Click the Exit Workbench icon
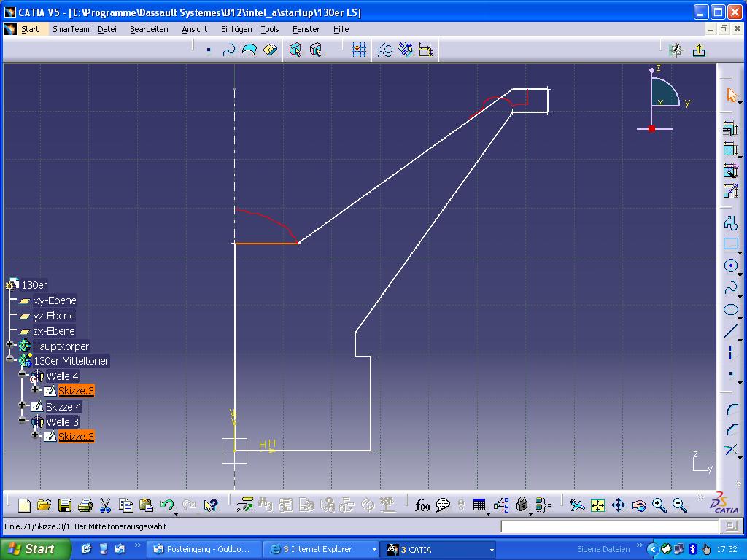 click(699, 50)
